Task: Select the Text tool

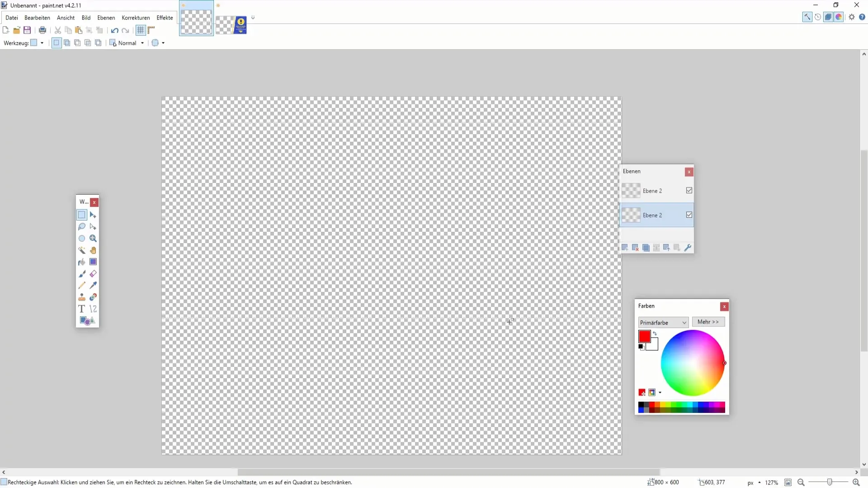Action: tap(82, 309)
